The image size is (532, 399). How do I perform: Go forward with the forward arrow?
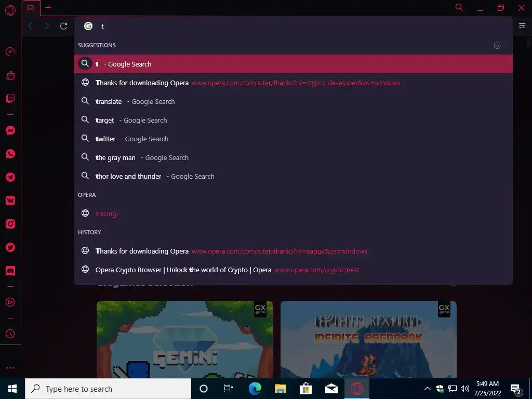tap(47, 26)
